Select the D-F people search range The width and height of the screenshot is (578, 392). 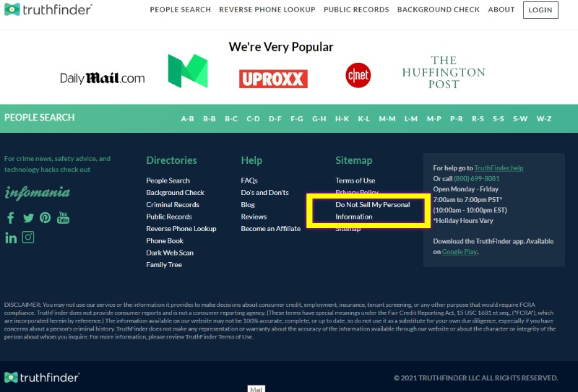click(x=275, y=118)
